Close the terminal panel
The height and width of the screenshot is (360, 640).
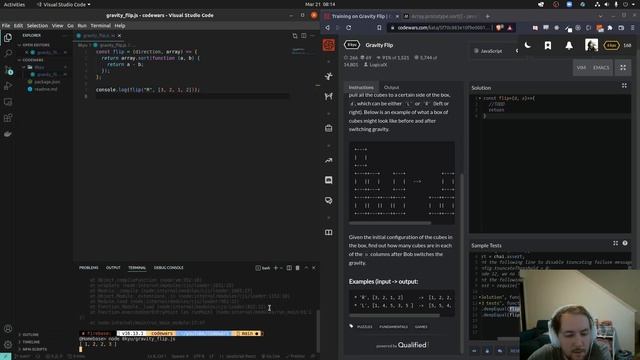coord(313,268)
